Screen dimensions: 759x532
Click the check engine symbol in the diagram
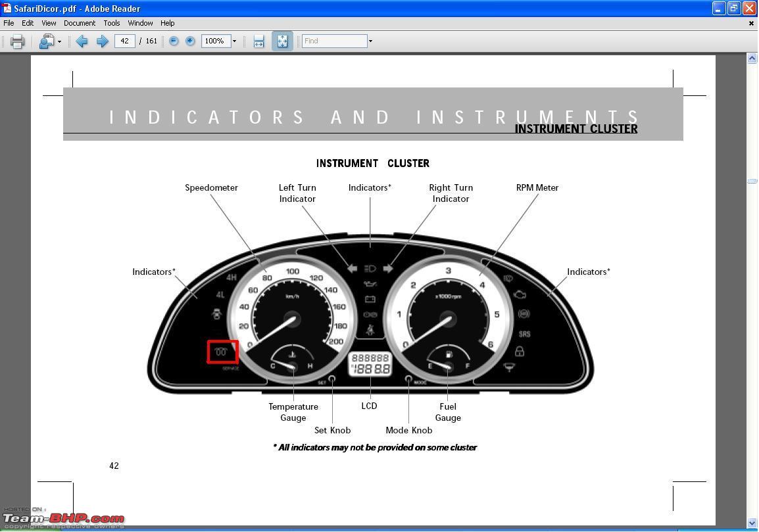[520, 295]
